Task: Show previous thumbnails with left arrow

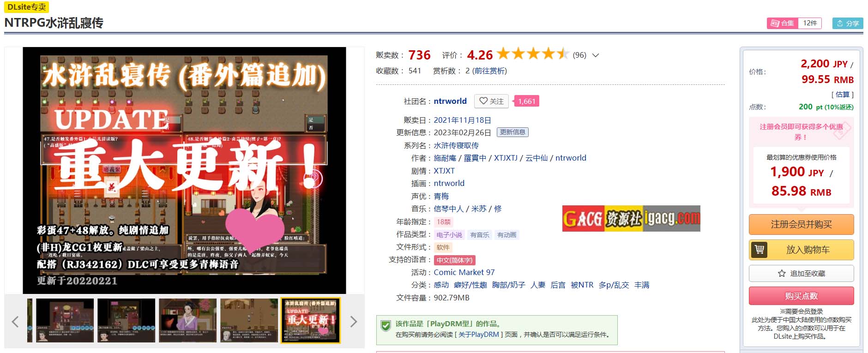Action: click(x=15, y=321)
